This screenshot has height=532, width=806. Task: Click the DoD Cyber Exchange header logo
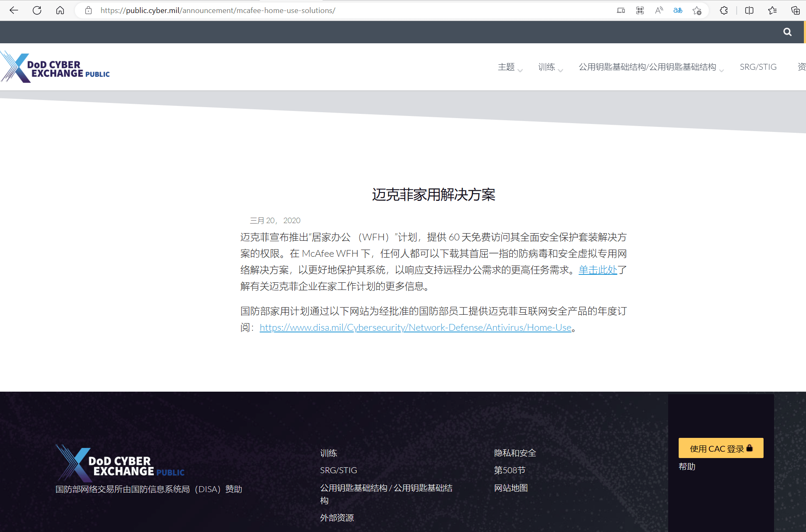coord(55,67)
